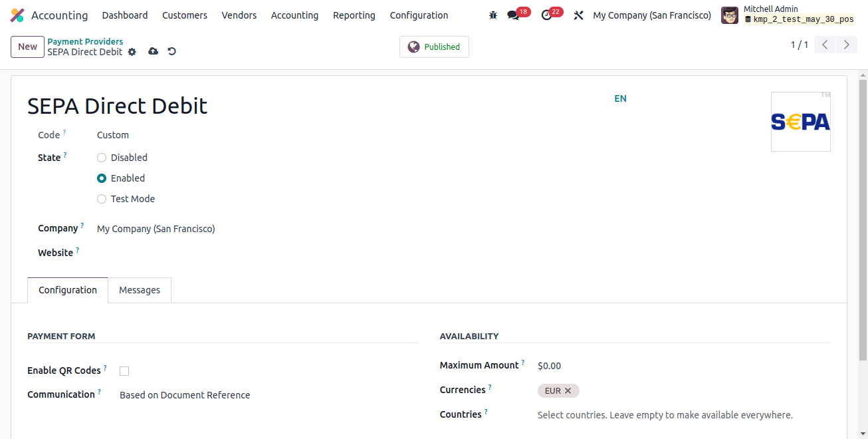868x439 pixels.
Task: Switch to the Messages tab
Action: (140, 291)
